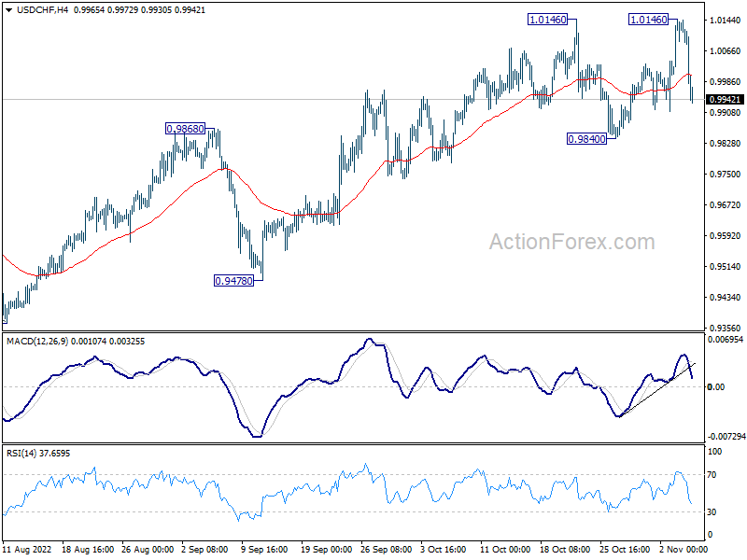Image resolution: width=747 pixels, height=560 pixels.
Task: Select the RSI 30 level label
Action: (712, 511)
